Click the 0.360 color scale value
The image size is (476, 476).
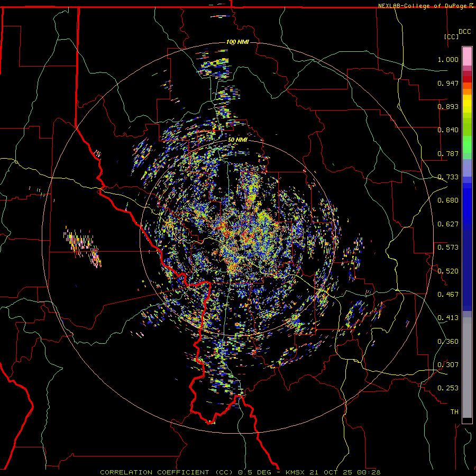[x=448, y=342]
